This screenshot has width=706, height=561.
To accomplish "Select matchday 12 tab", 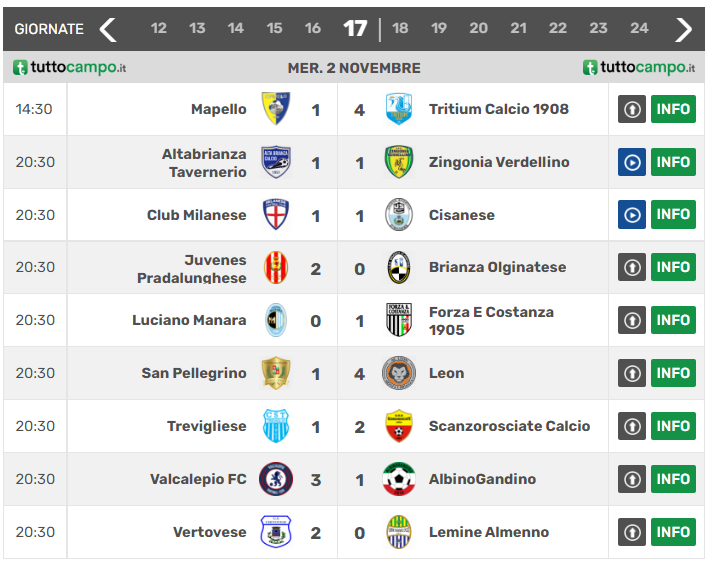I will pos(159,28).
